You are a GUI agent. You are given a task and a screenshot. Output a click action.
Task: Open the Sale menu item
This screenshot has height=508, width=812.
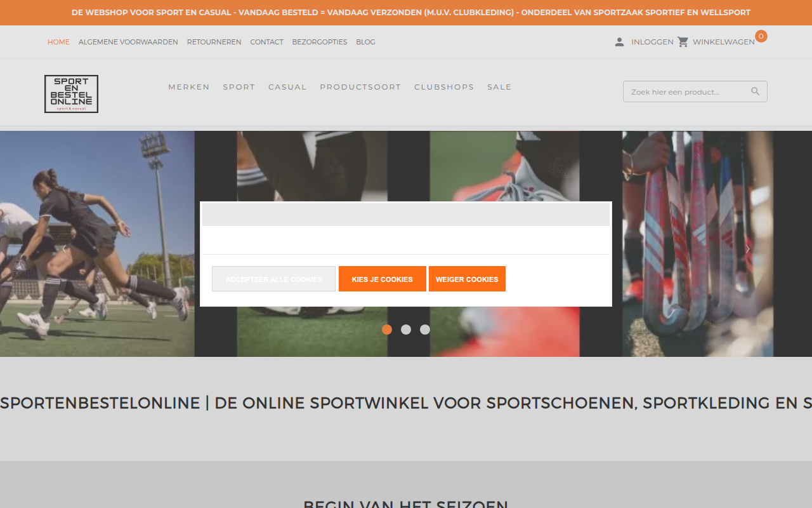(499, 87)
